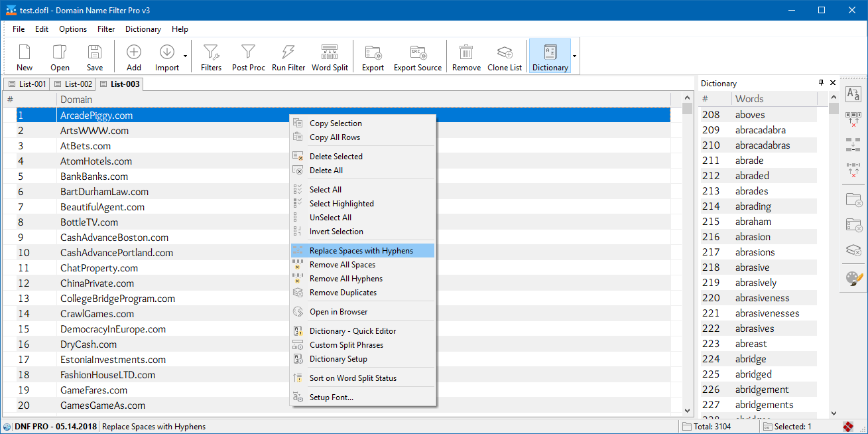
Task: Save the list with the Save icon
Action: pos(95,57)
